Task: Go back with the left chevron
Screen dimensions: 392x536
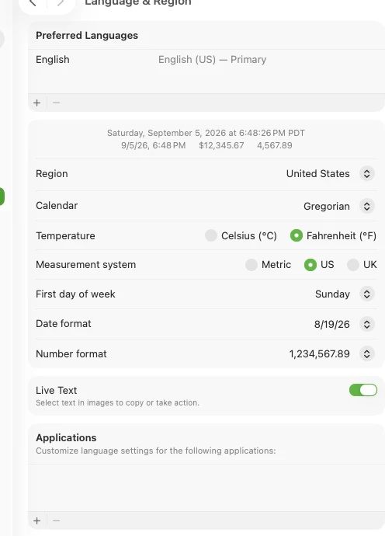Action: tap(33, 3)
